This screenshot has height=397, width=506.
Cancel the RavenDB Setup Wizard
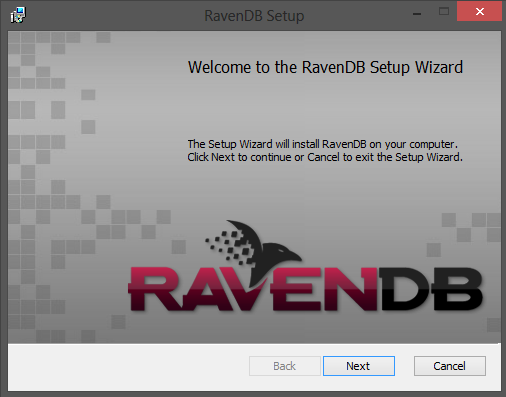(450, 366)
